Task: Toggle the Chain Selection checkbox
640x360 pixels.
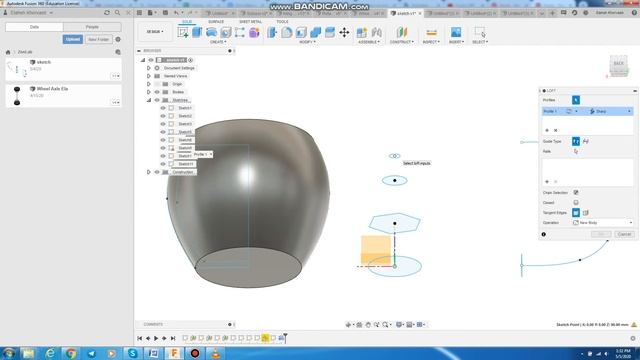Action: point(576,193)
